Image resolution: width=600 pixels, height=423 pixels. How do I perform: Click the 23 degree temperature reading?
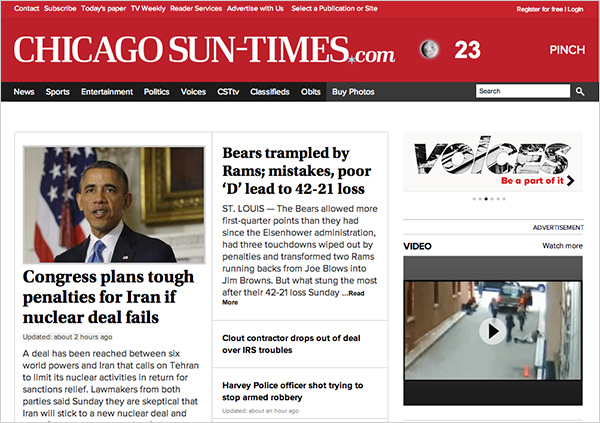click(x=467, y=50)
